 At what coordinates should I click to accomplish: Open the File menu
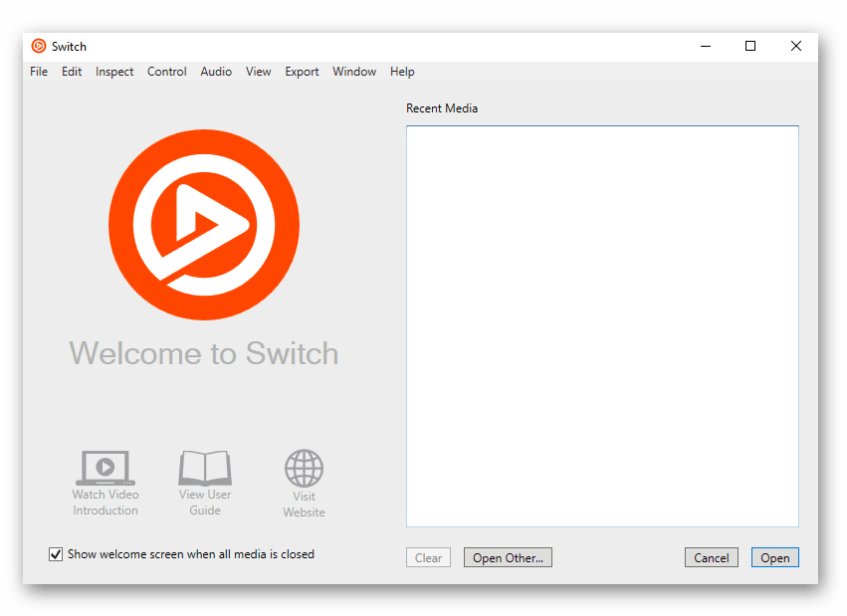pyautogui.click(x=39, y=72)
